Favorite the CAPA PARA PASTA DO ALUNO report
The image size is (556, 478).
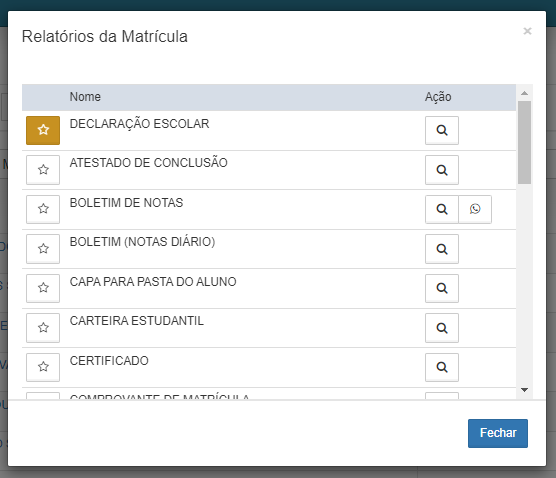43,288
